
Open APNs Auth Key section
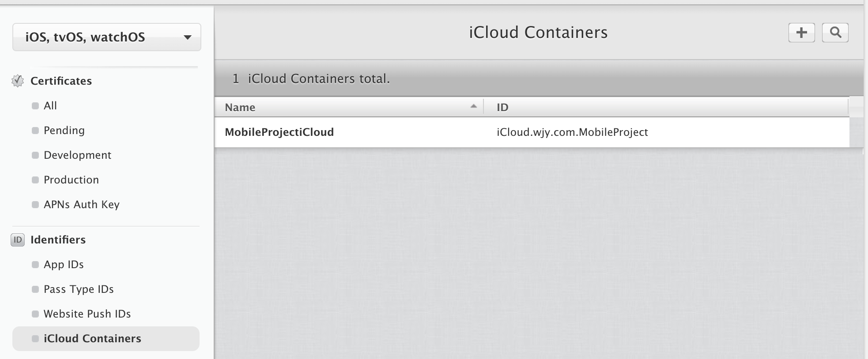81,204
